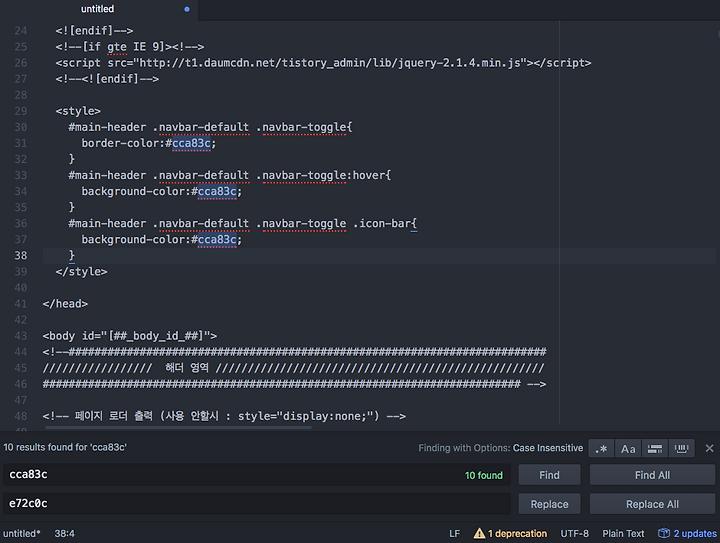Click the Find All button
This screenshot has height=543, width=720.
pyautogui.click(x=652, y=475)
